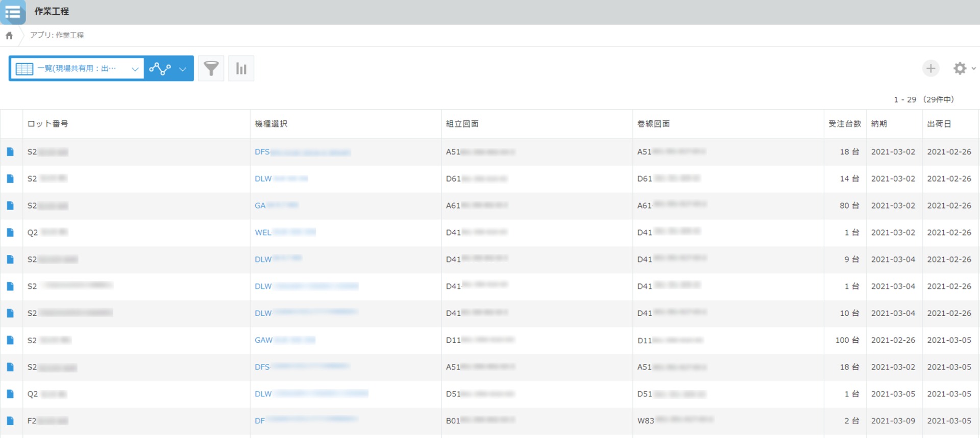
Task: Sort by 機種選択 column header
Action: pos(271,124)
